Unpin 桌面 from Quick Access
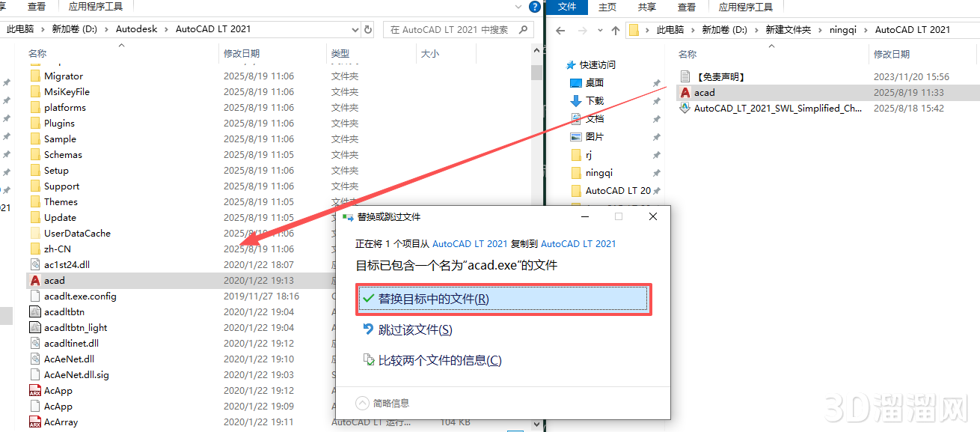Screen dimensions: 980x432 pyautogui.click(x=656, y=82)
